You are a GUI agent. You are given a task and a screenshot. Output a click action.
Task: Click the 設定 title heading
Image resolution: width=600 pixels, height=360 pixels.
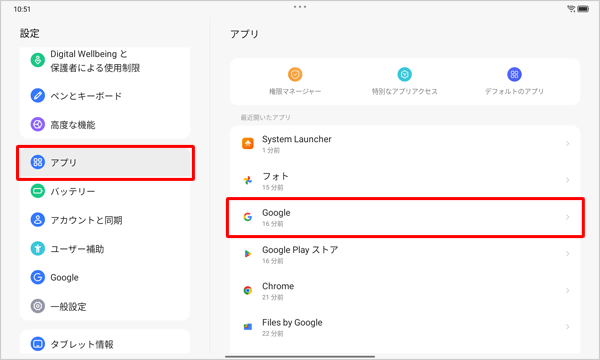click(x=29, y=33)
